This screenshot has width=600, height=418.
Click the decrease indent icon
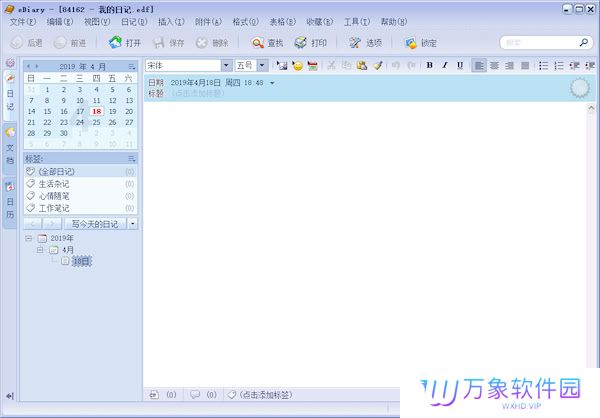pos(574,65)
